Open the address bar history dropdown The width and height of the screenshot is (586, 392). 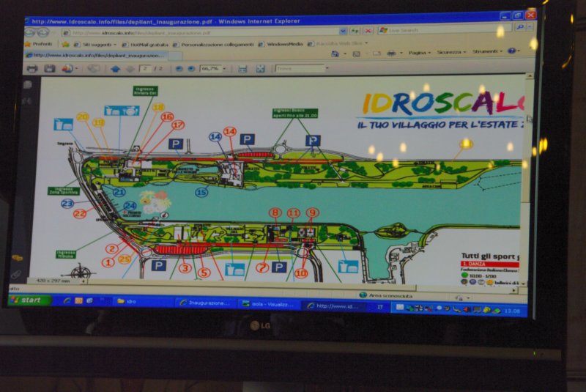click(343, 32)
